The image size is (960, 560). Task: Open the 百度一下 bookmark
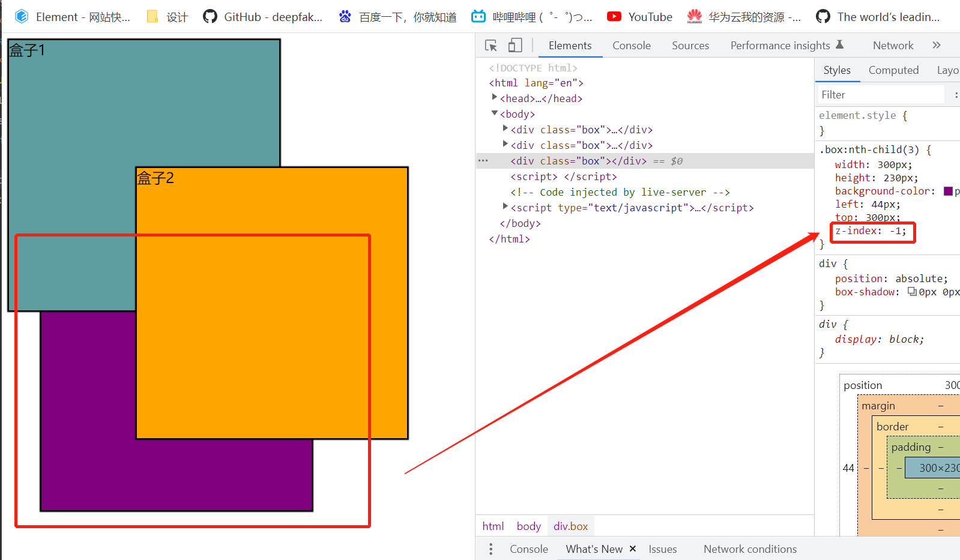pos(397,17)
